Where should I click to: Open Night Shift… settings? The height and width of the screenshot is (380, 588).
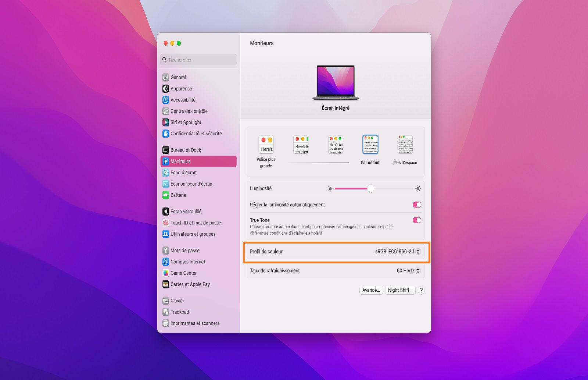(400, 290)
